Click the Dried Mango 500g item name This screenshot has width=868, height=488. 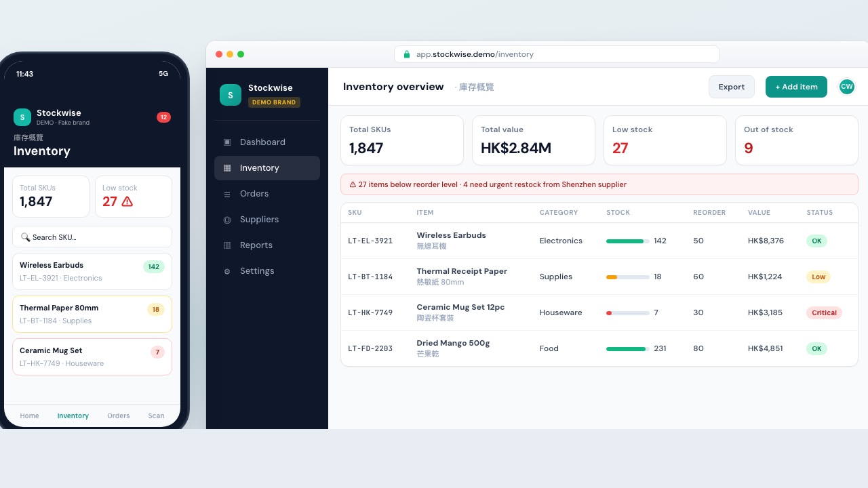(453, 343)
